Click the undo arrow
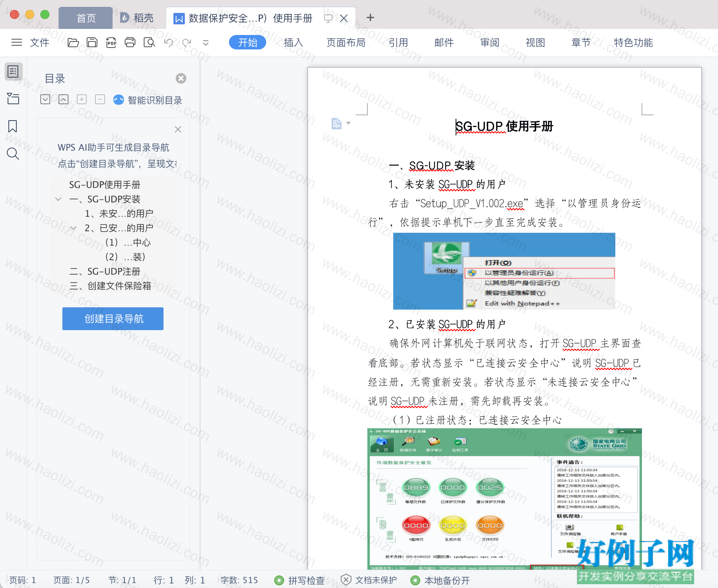Image resolution: width=718 pixels, height=588 pixels. [168, 42]
